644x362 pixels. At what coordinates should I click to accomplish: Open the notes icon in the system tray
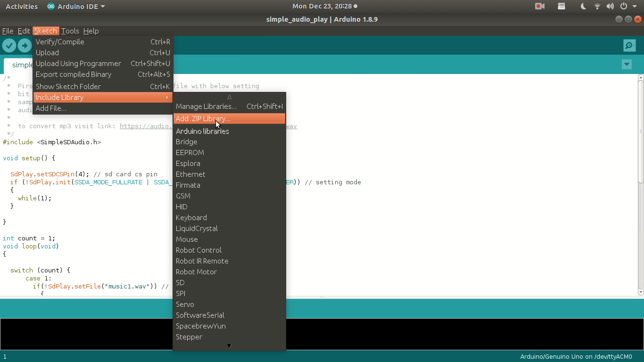point(561,6)
